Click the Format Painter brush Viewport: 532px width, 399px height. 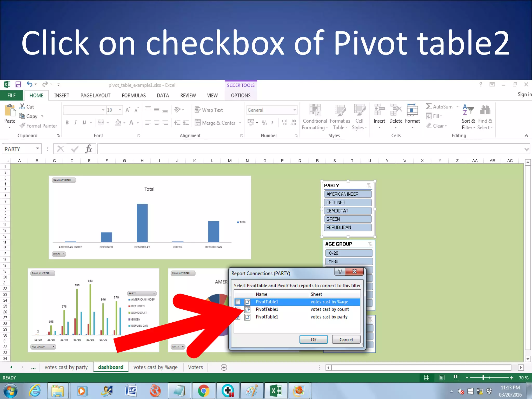coord(23,126)
